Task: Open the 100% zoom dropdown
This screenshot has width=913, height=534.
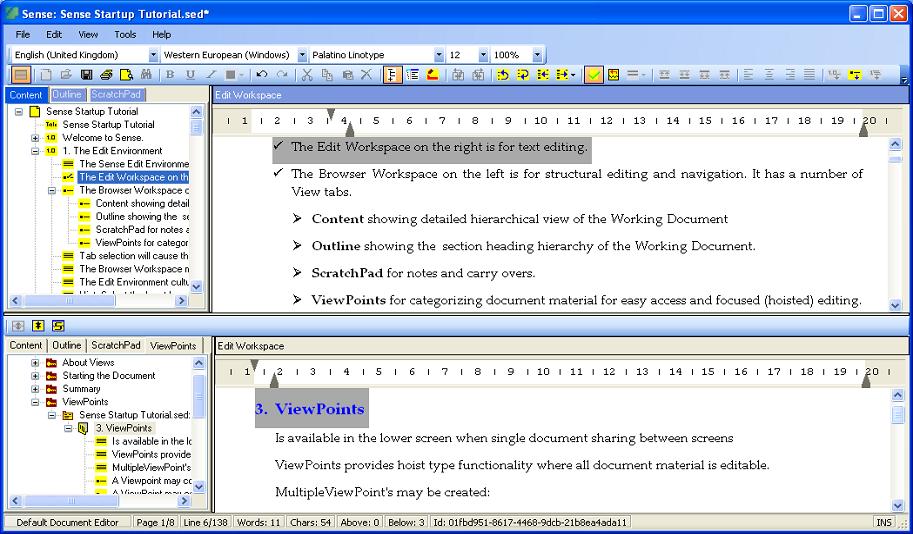Action: point(537,55)
